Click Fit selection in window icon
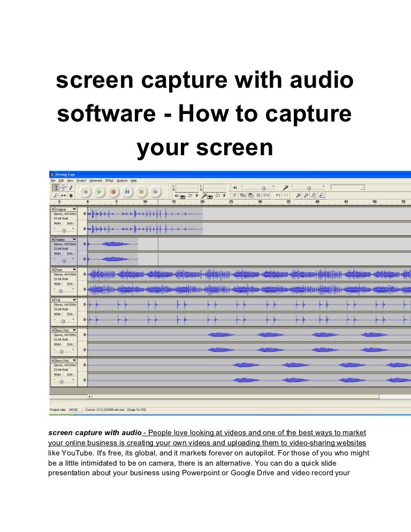411x532 pixels. (314, 195)
